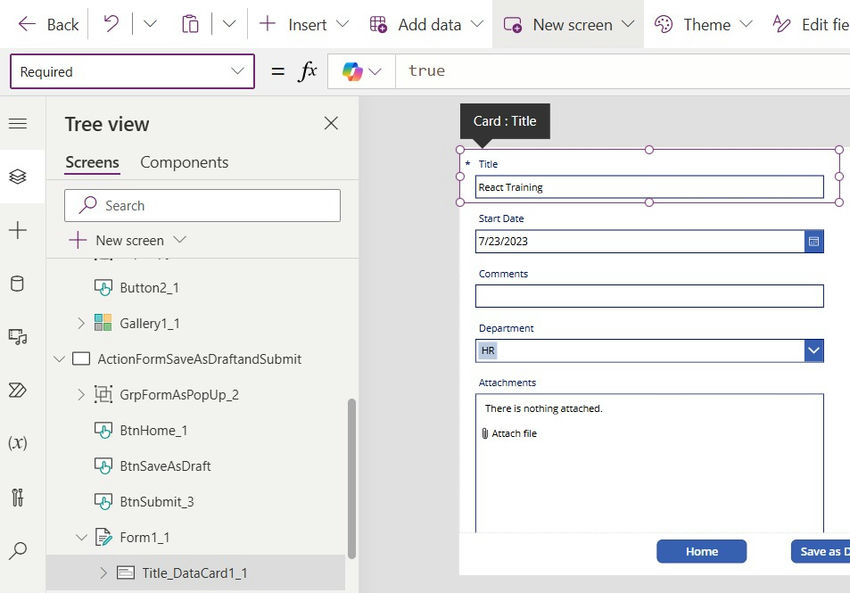Click the Back button

coord(49,24)
